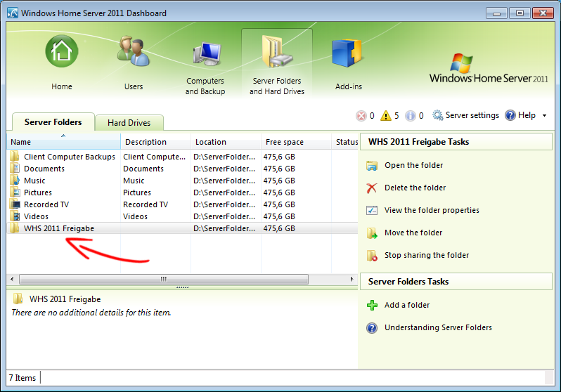Open the Add-ins section icon
The height and width of the screenshot is (392, 561).
[347, 53]
